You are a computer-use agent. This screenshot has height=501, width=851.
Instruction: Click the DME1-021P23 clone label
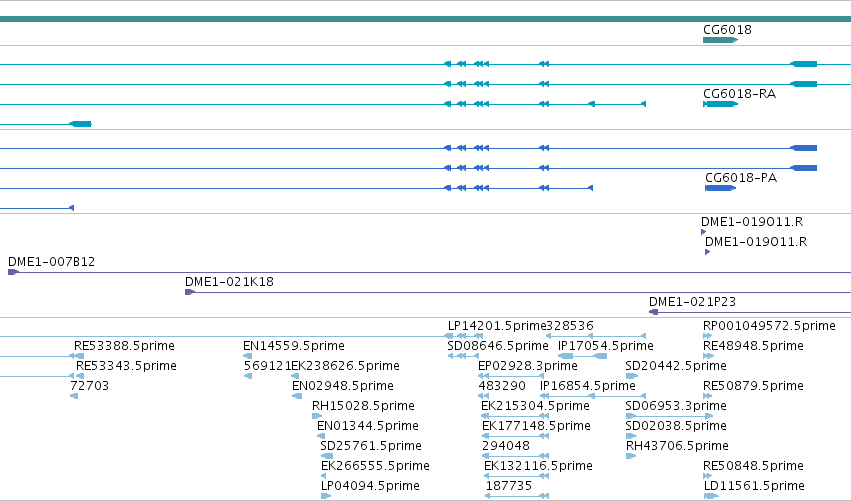(692, 301)
